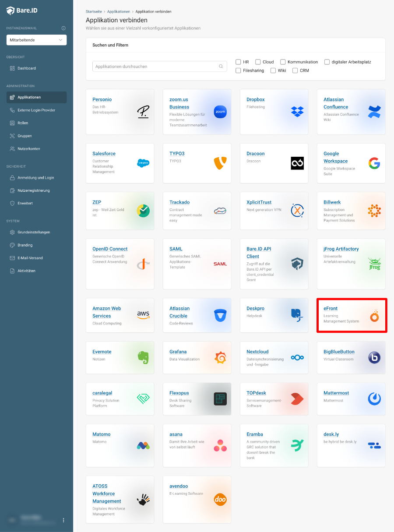Click the TYPO3 logo icon
Screen dimensions: 394x532
[220, 163]
